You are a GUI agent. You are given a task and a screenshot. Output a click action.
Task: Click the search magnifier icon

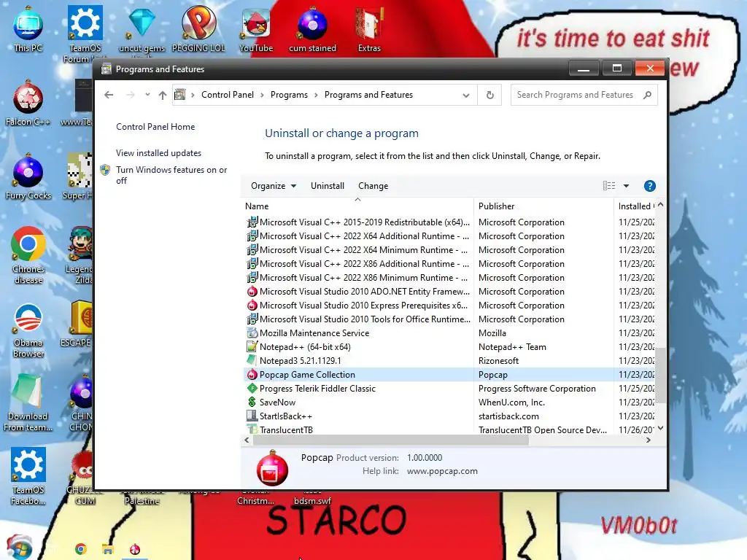pos(647,95)
